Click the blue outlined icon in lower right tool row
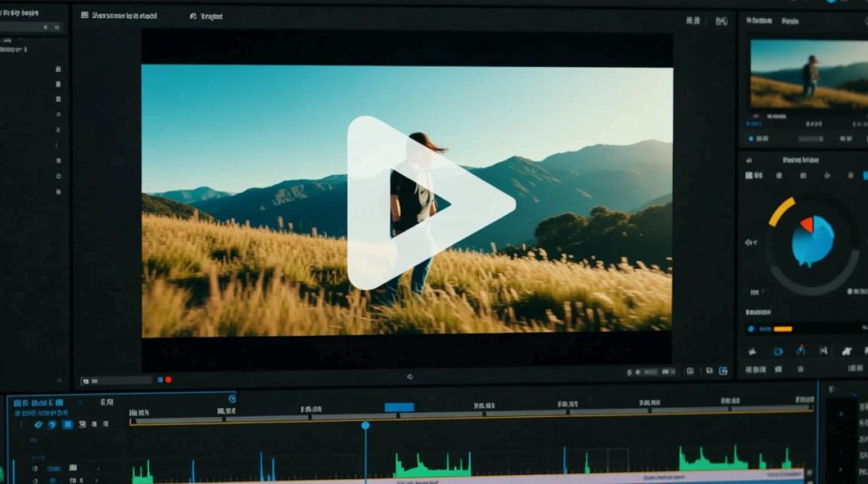868x484 pixels. [778, 351]
